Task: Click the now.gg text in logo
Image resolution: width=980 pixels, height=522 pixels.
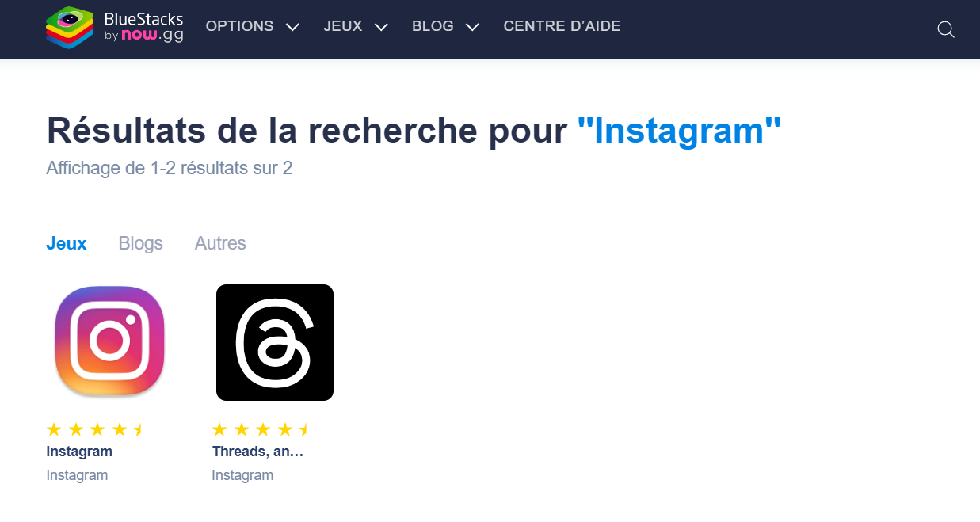Action: 152,36
